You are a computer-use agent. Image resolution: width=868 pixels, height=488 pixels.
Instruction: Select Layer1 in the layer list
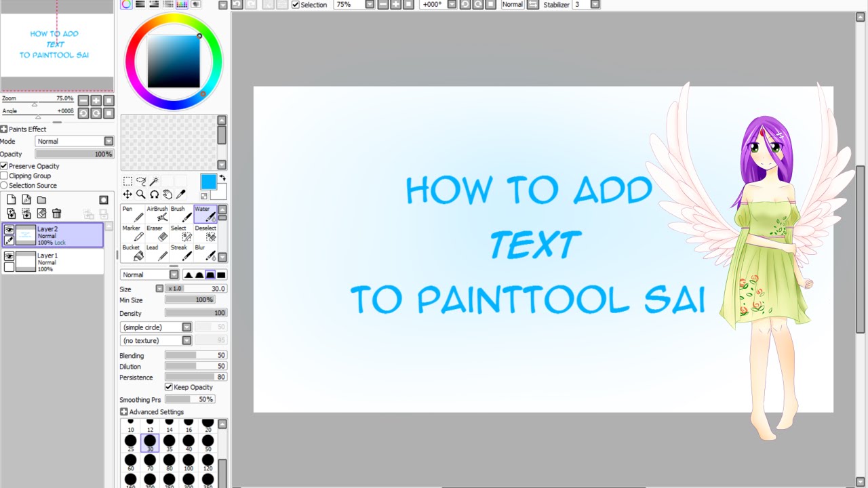[x=53, y=262]
